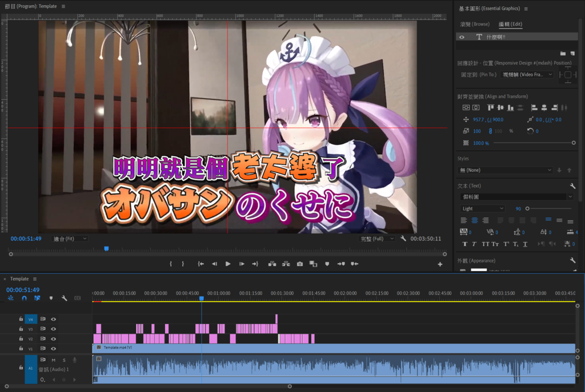Click the A1 voice-over record microphone
585x392 pixels.
coord(75,360)
